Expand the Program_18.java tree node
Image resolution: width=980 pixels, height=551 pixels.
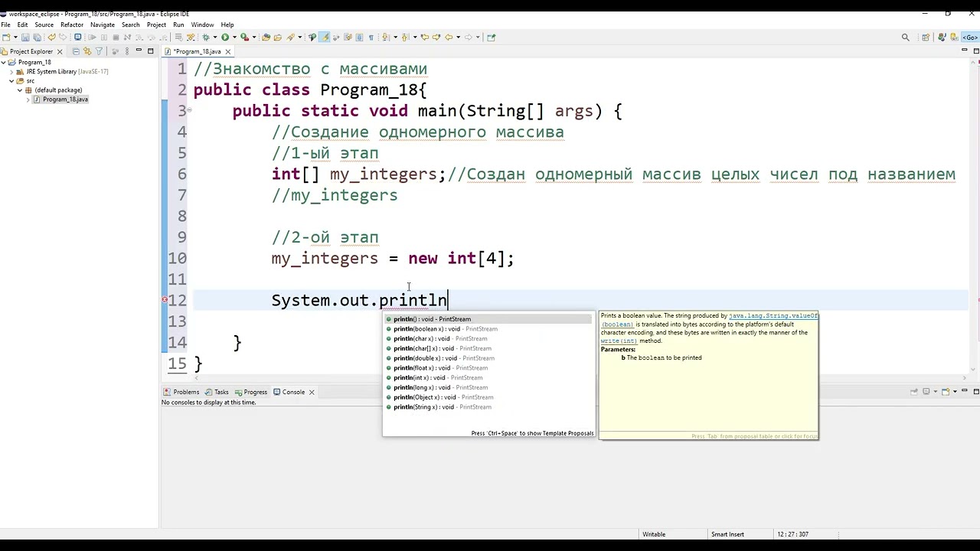28,99
